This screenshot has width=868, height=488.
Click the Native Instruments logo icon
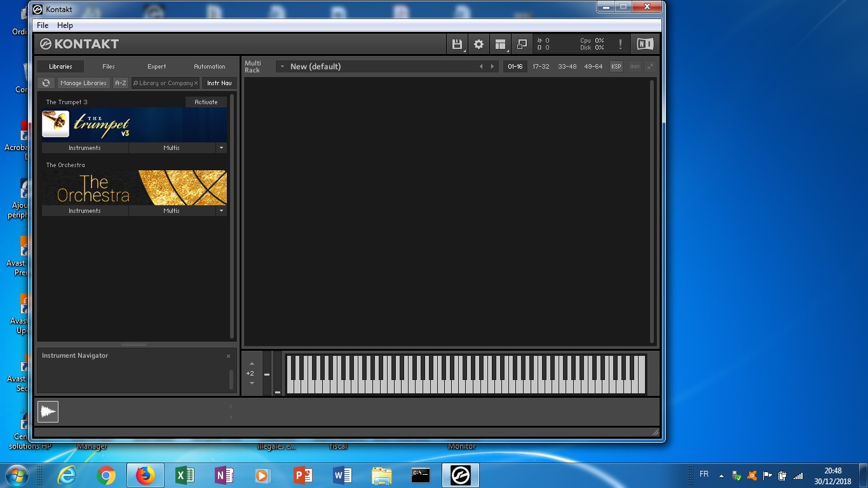coord(644,44)
